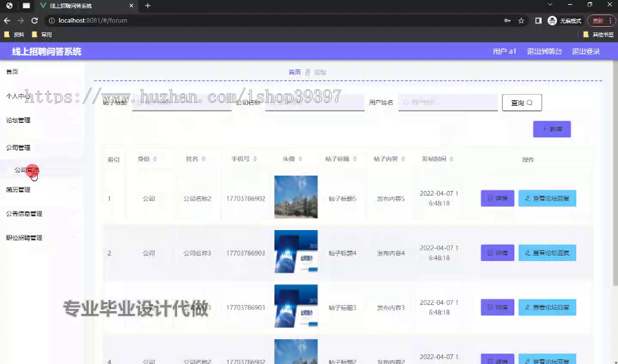618x364 pixels.
Task: Click the 新增 add button
Action: click(x=552, y=129)
